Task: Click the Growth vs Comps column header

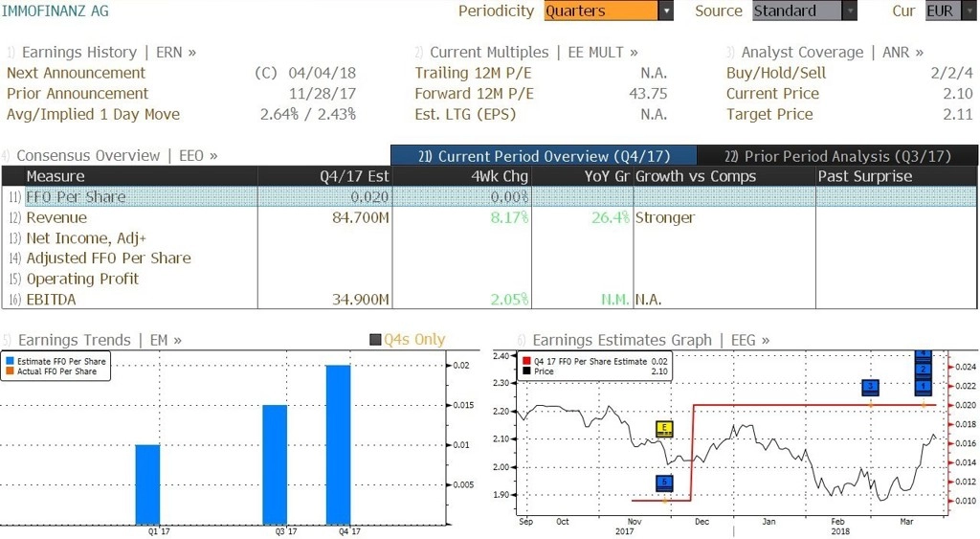Action: pos(724,176)
